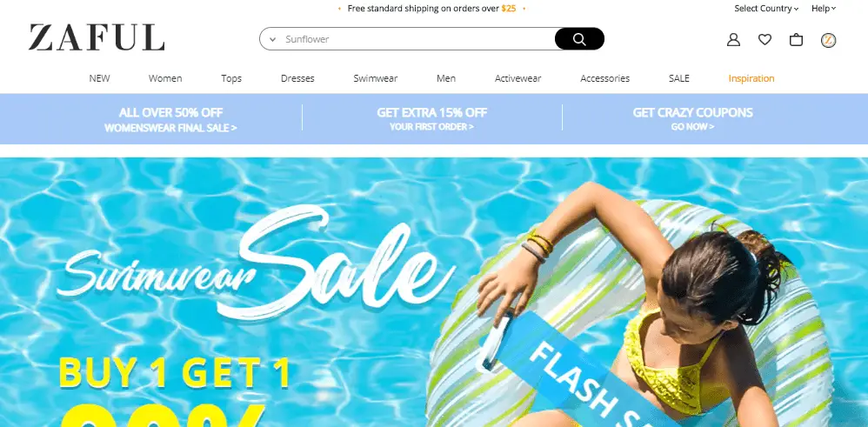Open the Men navigation item
Image resolution: width=868 pixels, height=427 pixels.
[446, 78]
